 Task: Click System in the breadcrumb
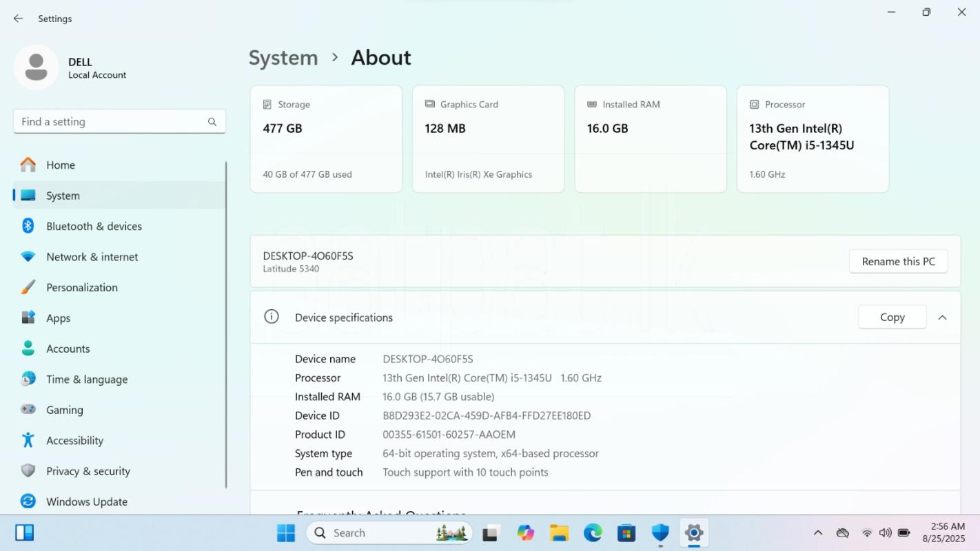(283, 58)
